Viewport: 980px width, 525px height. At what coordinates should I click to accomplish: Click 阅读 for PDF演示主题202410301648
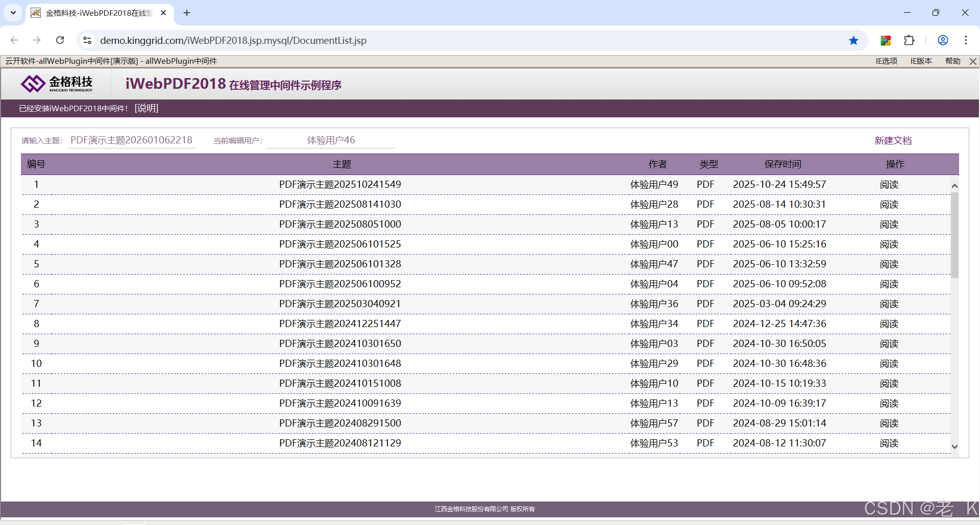point(889,364)
